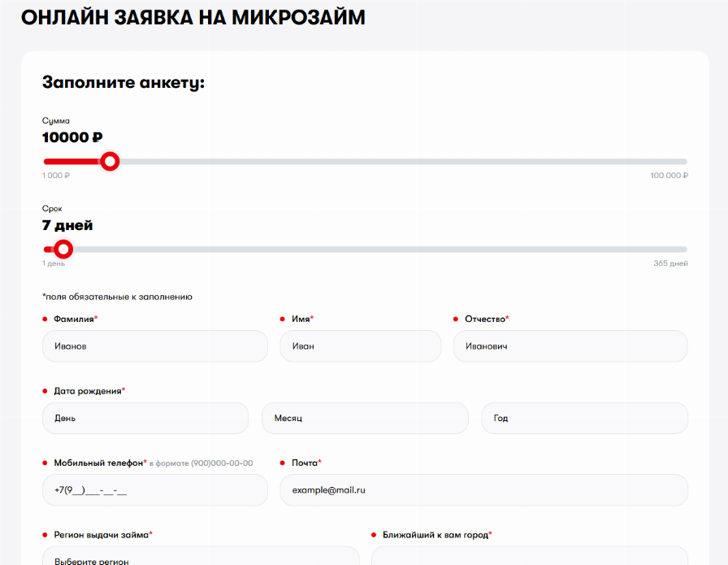Click the 100 000 ₽ maximum amount label
Image resolution: width=728 pixels, height=565 pixels.
point(669,175)
